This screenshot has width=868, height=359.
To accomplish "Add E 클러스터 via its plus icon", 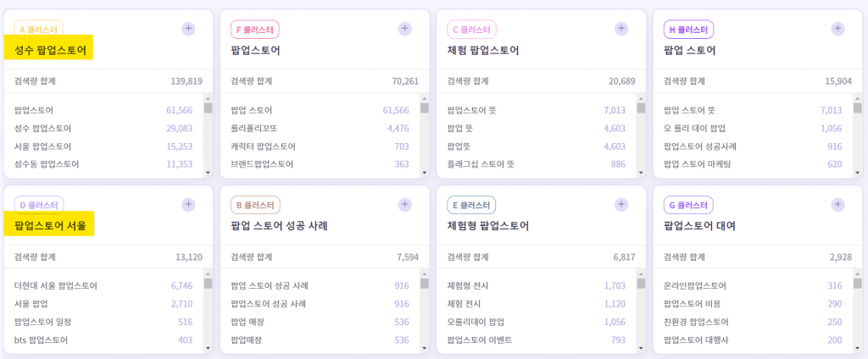I will tap(621, 205).
